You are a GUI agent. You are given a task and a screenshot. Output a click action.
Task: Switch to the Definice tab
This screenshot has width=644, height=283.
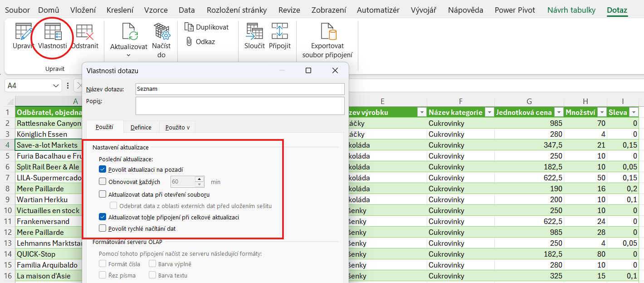pos(141,128)
